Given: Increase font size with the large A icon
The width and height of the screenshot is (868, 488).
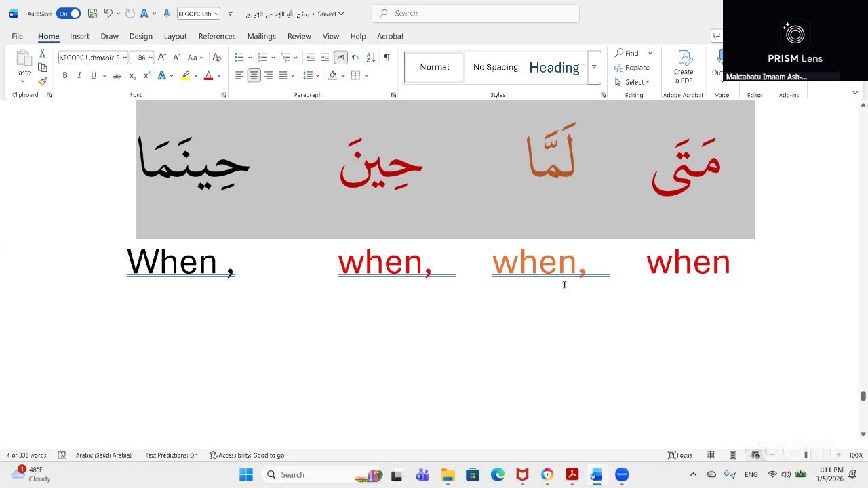Looking at the screenshot, I should pos(161,58).
